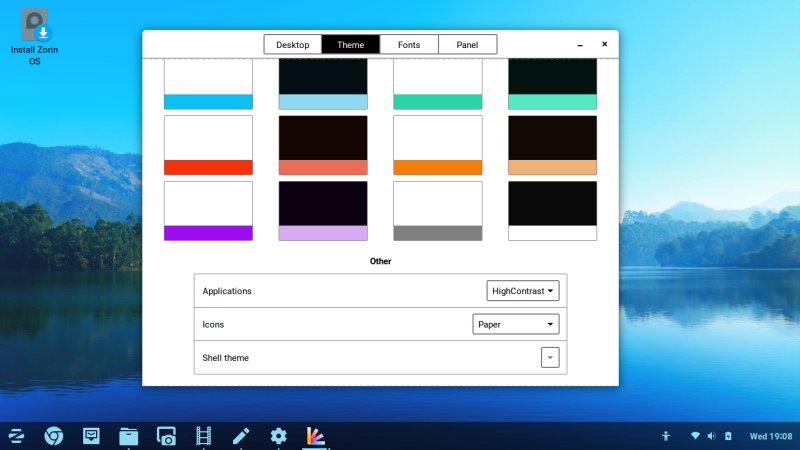
Task: Choose the light blue theme swatch
Action: pos(208,84)
